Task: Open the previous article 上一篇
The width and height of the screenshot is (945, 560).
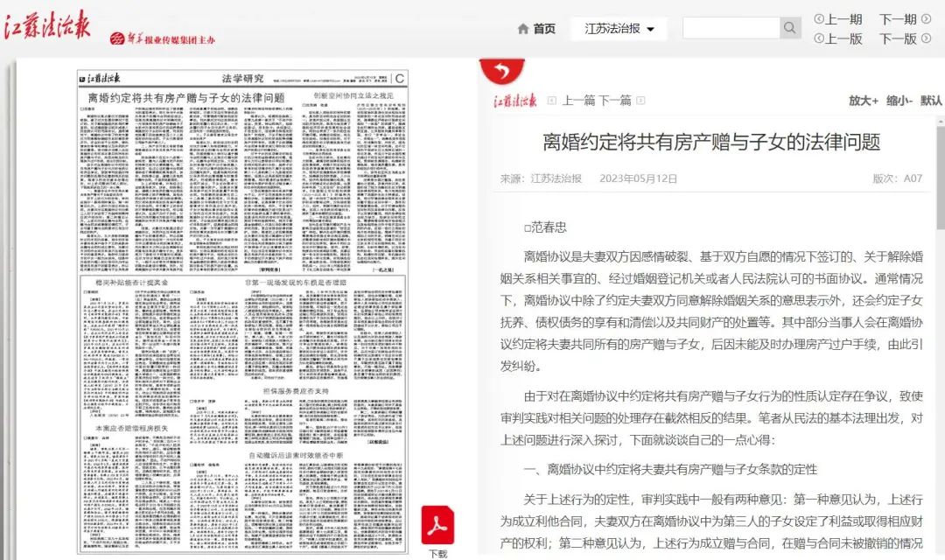Action: click(578, 101)
